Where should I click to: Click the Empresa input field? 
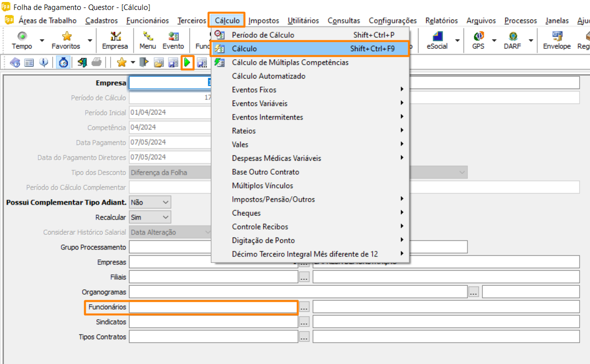click(170, 83)
